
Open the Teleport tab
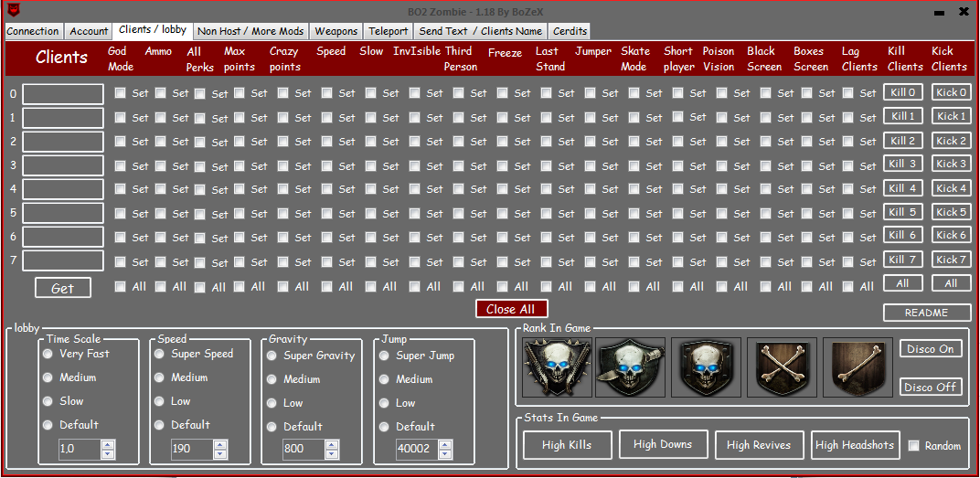pos(389,31)
